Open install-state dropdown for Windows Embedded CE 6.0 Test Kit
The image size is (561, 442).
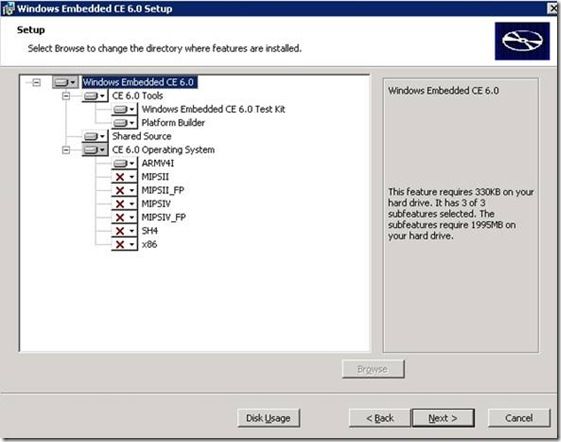[x=125, y=110]
